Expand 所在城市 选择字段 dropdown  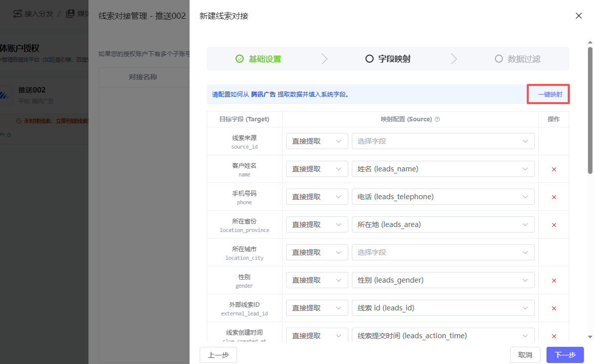point(443,252)
